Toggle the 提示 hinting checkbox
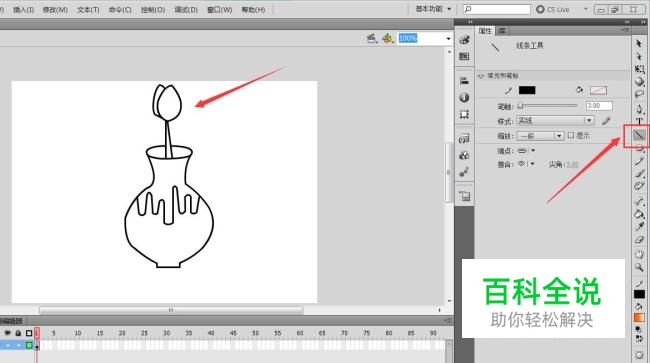 click(x=571, y=135)
